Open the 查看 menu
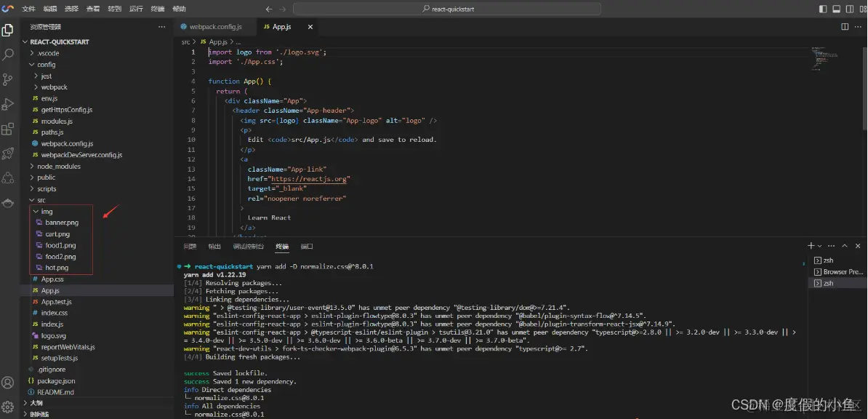 pos(93,9)
